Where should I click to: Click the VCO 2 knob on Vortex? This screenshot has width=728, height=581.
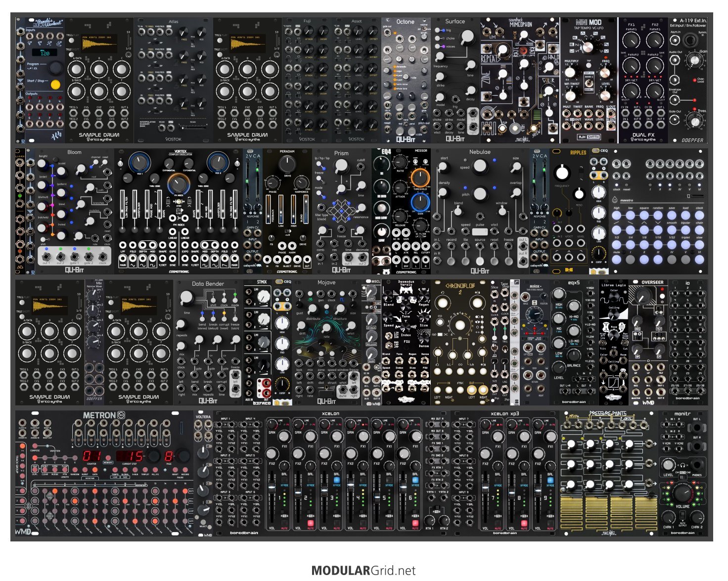[218, 162]
